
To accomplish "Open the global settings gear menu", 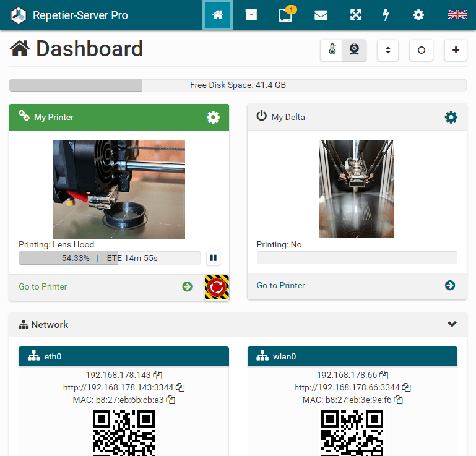I will pyautogui.click(x=419, y=15).
